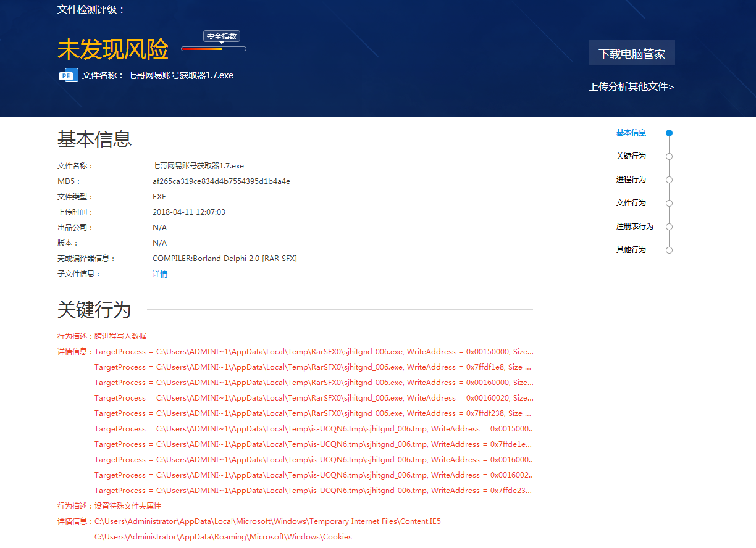Click the first TargetProcess detail line
The height and width of the screenshot is (548, 756).
point(314,352)
